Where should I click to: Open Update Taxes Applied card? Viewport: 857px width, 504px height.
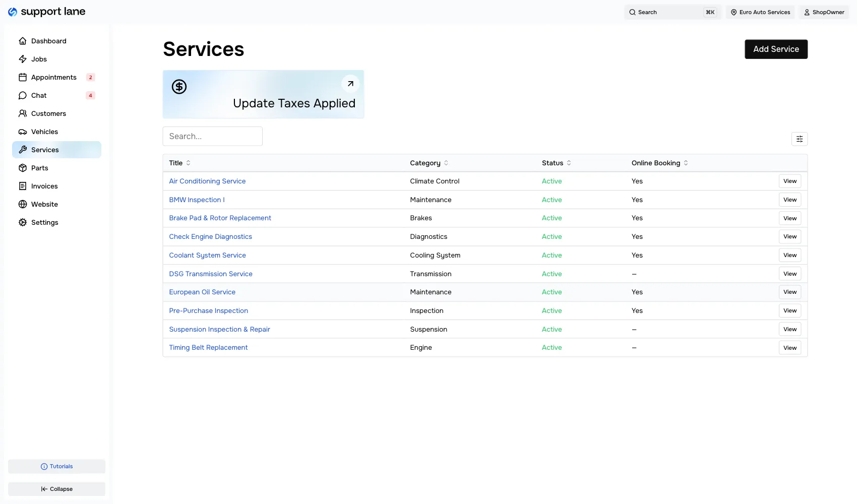pos(263,94)
